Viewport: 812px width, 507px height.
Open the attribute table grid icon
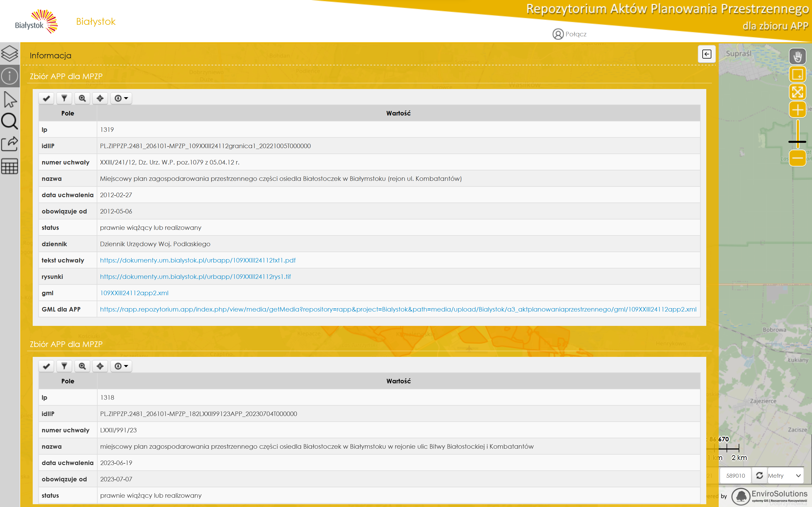click(x=10, y=166)
